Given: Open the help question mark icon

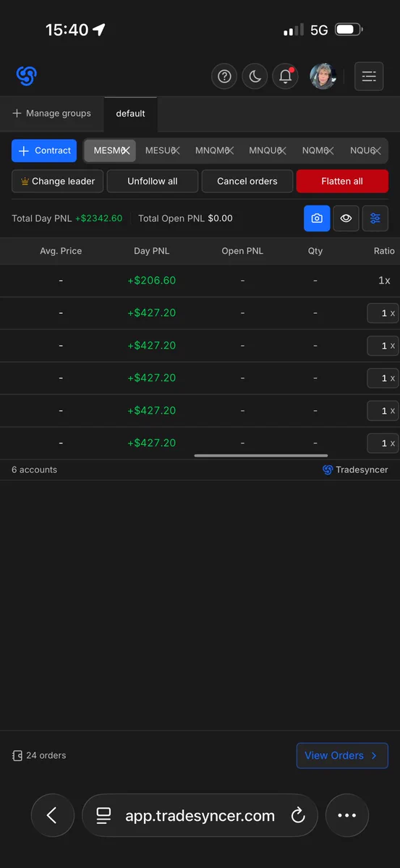Looking at the screenshot, I should pos(224,76).
